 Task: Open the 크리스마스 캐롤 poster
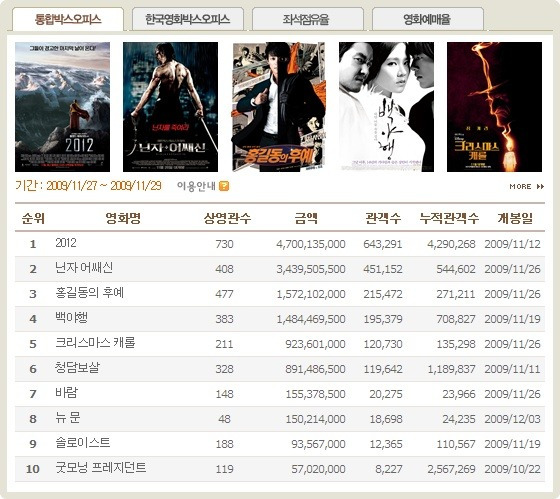coord(494,107)
